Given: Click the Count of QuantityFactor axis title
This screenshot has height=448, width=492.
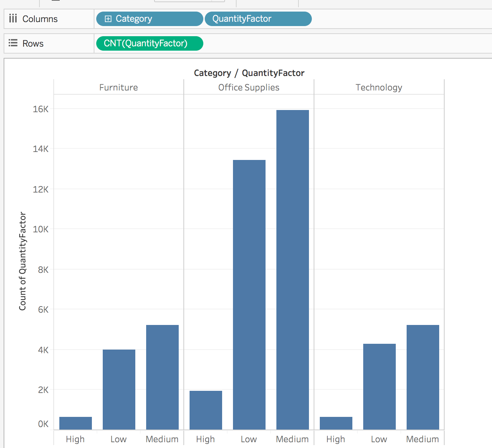Looking at the screenshot, I should (x=22, y=261).
